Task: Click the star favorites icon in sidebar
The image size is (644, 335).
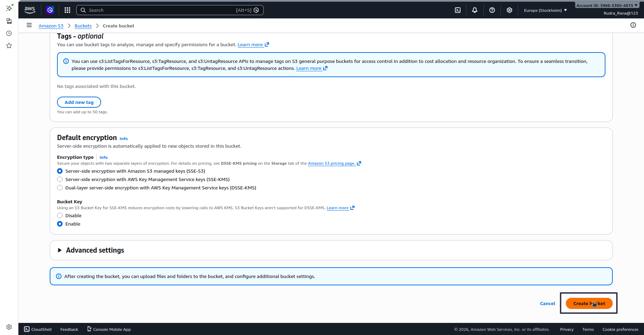Action: (9, 46)
